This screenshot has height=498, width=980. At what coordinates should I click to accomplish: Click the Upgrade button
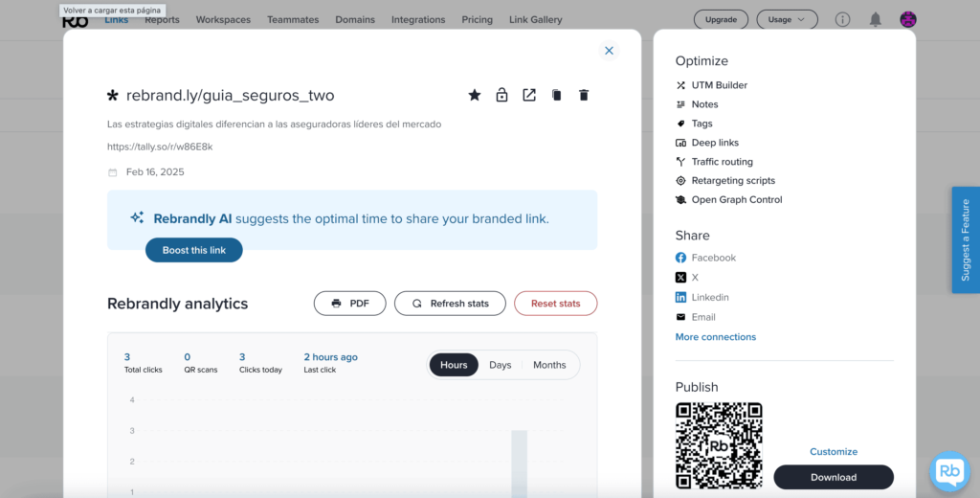click(x=721, y=19)
